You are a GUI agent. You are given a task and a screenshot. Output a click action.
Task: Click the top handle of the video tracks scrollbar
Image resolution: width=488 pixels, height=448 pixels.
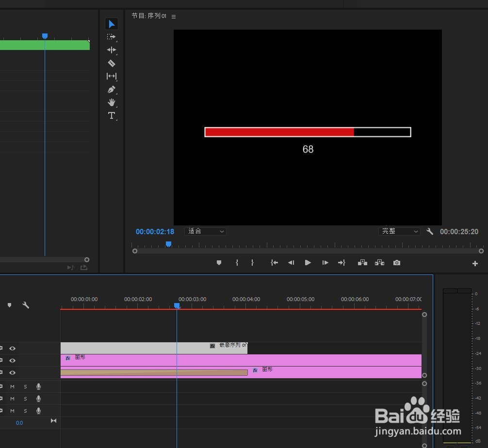[424, 315]
